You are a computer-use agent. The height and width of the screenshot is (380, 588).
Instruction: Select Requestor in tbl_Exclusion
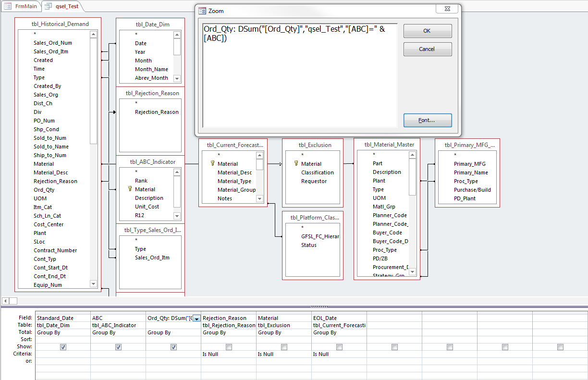click(x=314, y=181)
